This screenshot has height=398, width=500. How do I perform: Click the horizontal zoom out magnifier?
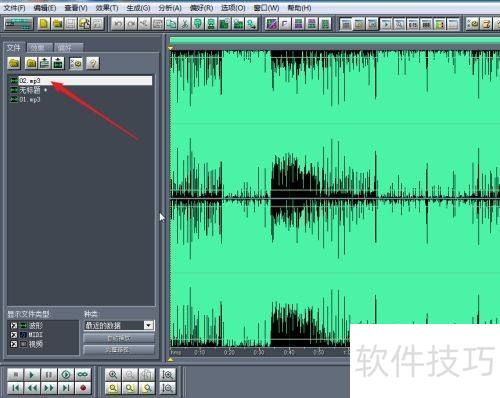(x=130, y=375)
